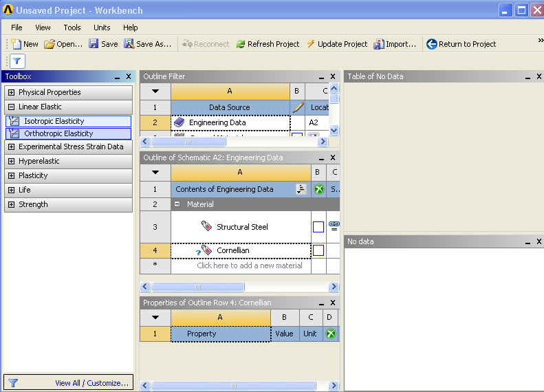Collapse the Linear Elastic group
Screen dimensions: 544x392
pos(12,107)
